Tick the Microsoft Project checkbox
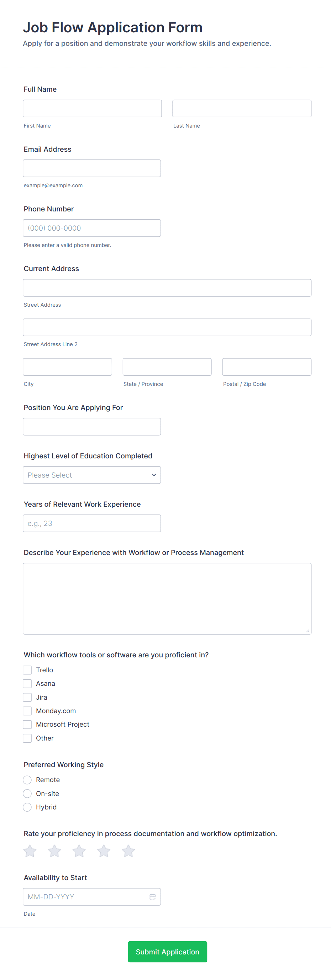The width and height of the screenshot is (331, 980). 27,725
